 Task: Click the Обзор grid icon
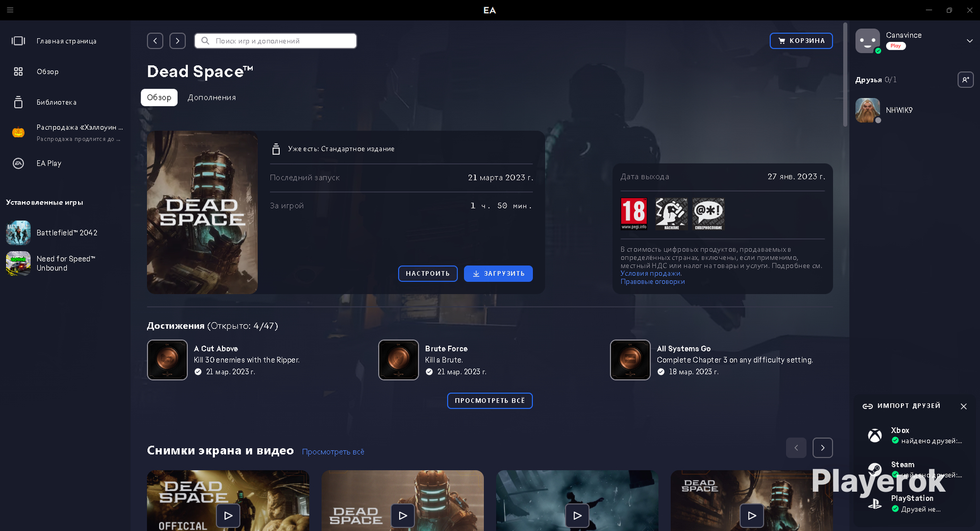click(x=19, y=72)
